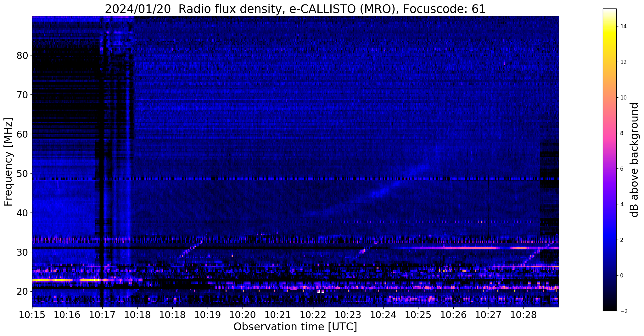The image size is (644, 336).
Task: Click the 10:20 time tick label
Action: pos(243,315)
